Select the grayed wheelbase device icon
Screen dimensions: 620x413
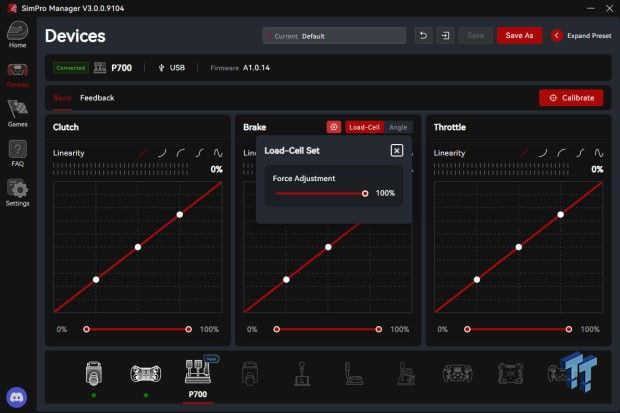pyautogui.click(x=250, y=373)
